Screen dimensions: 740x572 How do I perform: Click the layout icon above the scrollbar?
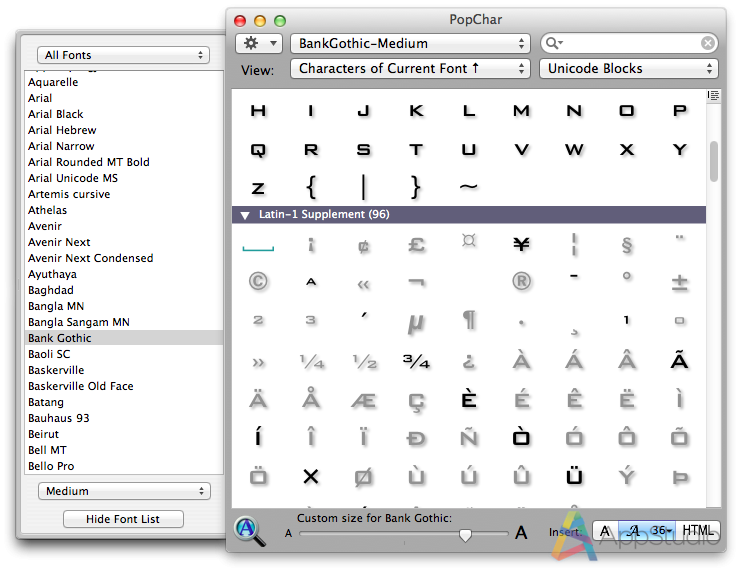click(x=713, y=96)
